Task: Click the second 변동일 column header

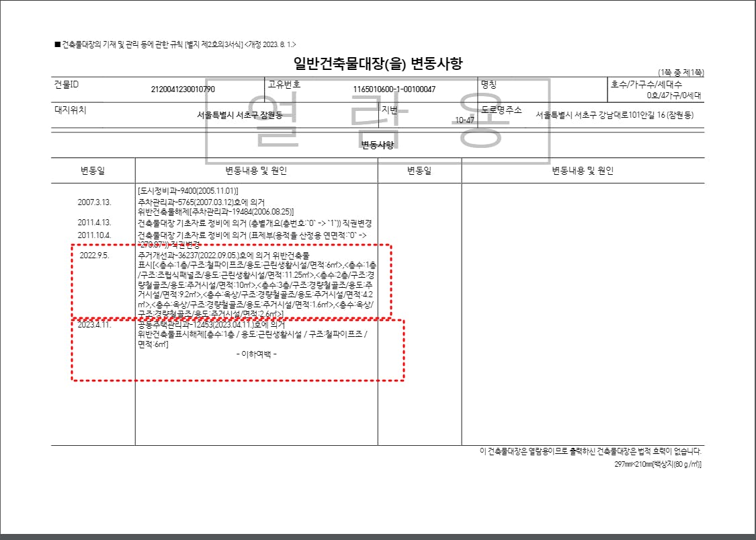Action: click(419, 170)
